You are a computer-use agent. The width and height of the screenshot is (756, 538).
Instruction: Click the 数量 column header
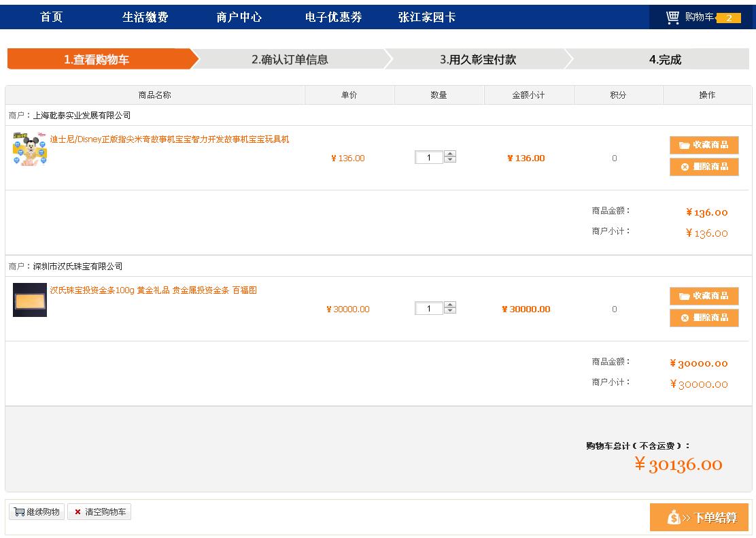439,95
